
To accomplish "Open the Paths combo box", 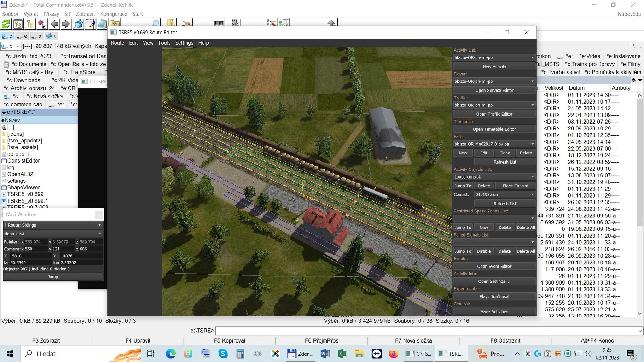I will [x=494, y=144].
